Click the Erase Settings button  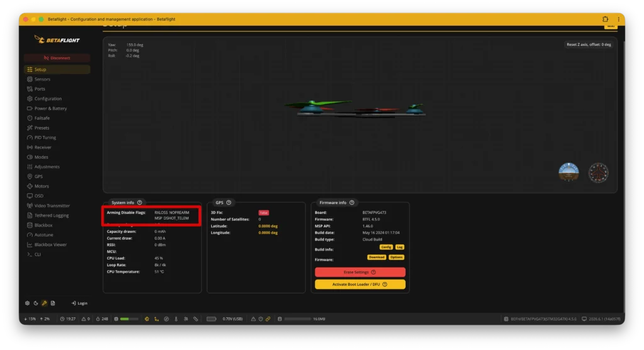[360, 273]
